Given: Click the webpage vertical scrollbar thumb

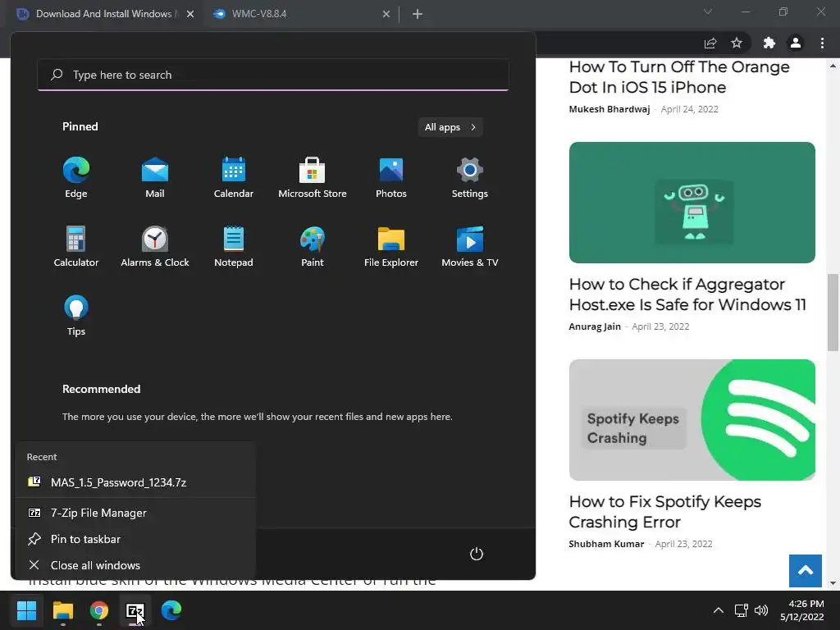Looking at the screenshot, I should pos(833,313).
